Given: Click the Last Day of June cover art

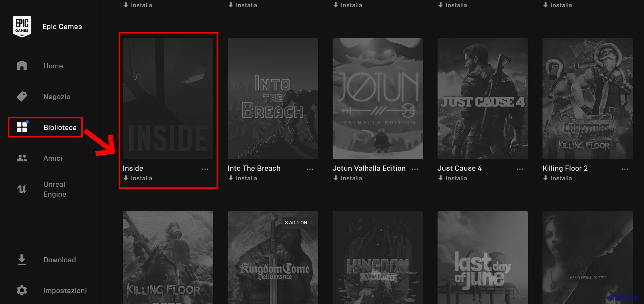Looking at the screenshot, I should (483, 257).
